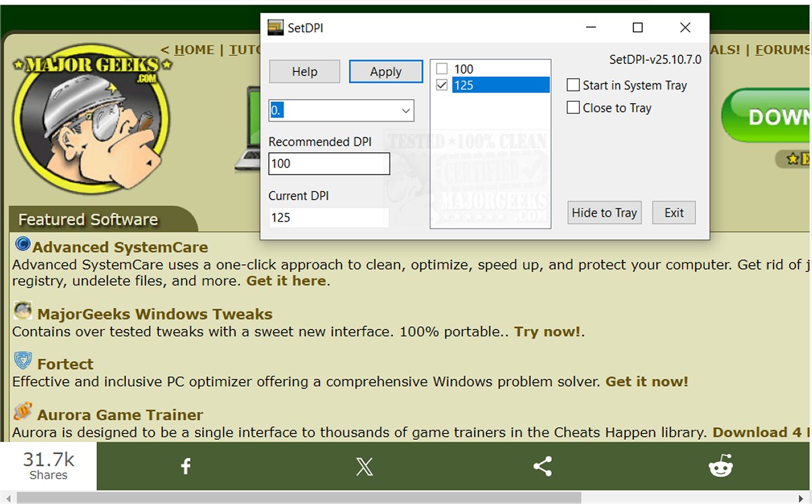Click the Exit button
The height and width of the screenshot is (504, 812).
pos(674,212)
